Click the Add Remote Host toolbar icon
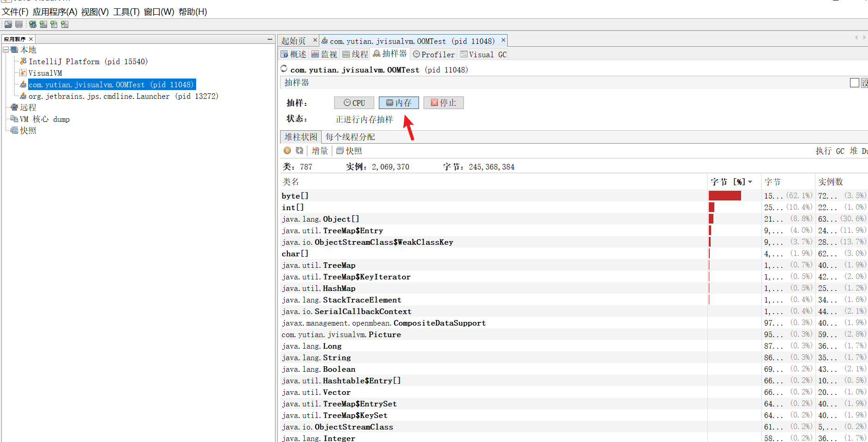The width and height of the screenshot is (868, 442). (x=33, y=24)
